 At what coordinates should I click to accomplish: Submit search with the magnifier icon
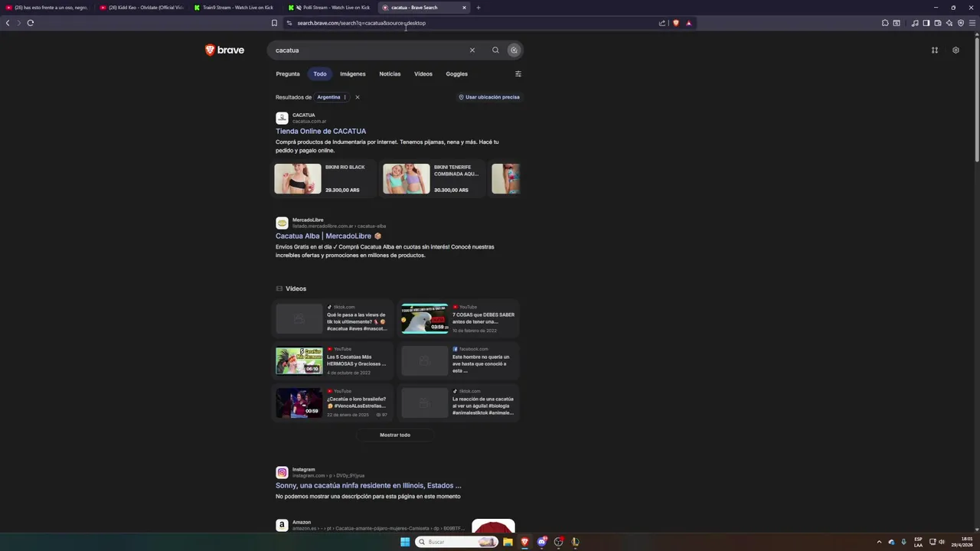pyautogui.click(x=495, y=51)
